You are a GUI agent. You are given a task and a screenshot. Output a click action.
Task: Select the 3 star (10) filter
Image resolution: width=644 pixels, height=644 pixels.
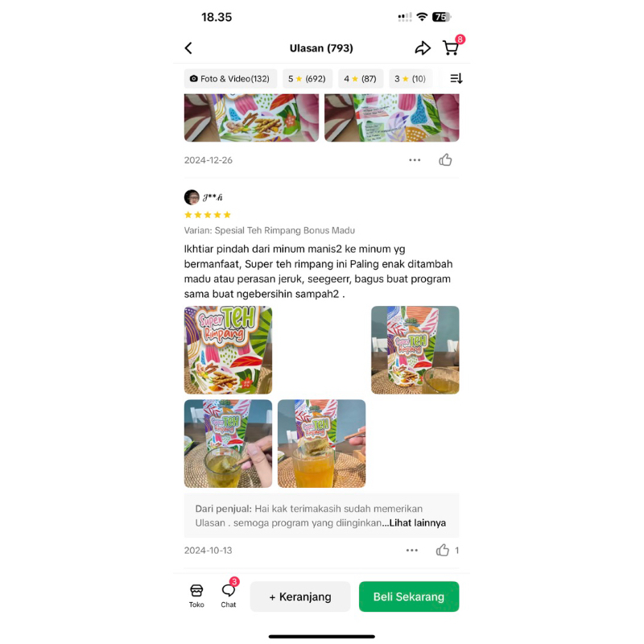(411, 78)
